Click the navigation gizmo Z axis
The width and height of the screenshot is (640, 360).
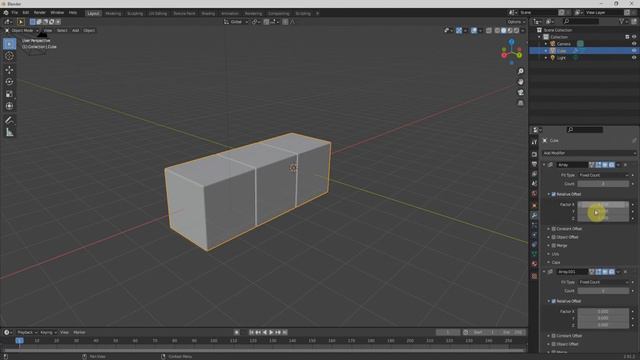click(x=511, y=42)
